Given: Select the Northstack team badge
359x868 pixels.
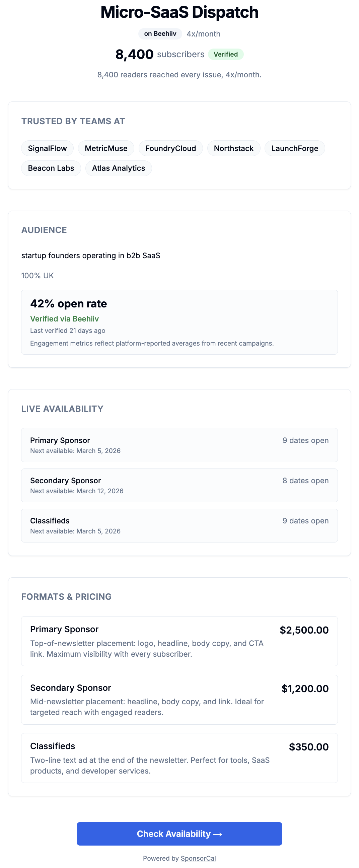Looking at the screenshot, I should pyautogui.click(x=234, y=148).
